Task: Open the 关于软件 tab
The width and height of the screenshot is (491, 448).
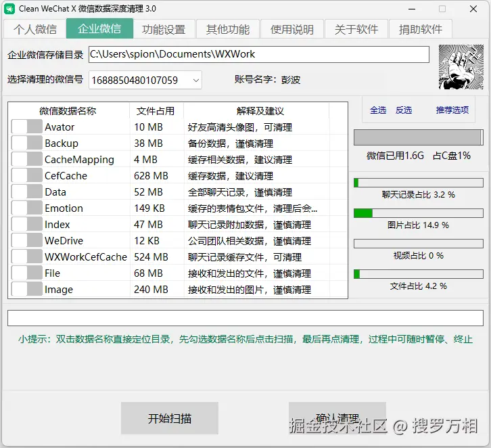Action: 356,29
